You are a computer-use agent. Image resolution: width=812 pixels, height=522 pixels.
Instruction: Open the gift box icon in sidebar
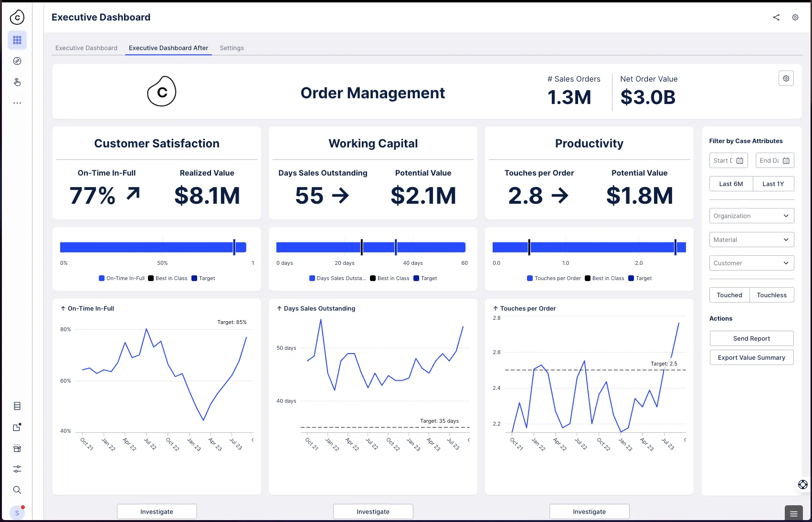coord(17,448)
